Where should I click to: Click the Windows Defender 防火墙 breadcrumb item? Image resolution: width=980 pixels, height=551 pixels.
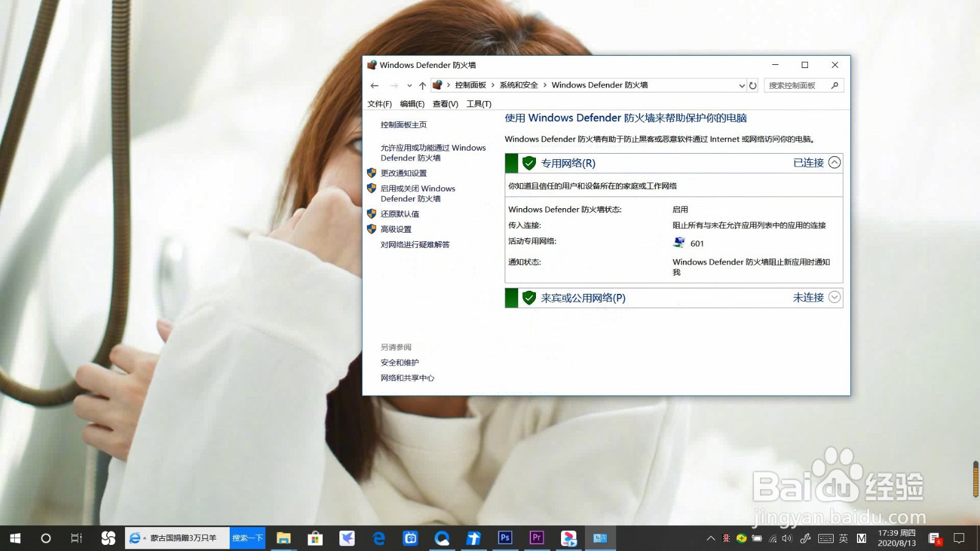pyautogui.click(x=600, y=85)
